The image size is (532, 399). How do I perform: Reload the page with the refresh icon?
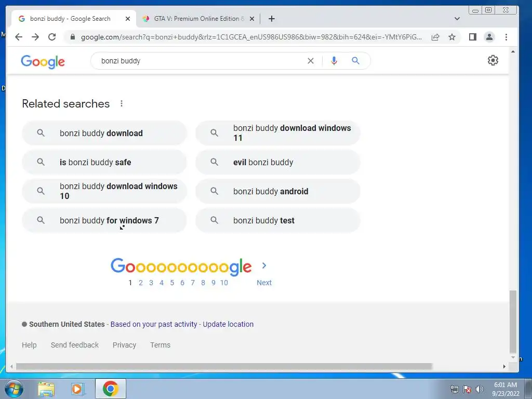(52, 37)
